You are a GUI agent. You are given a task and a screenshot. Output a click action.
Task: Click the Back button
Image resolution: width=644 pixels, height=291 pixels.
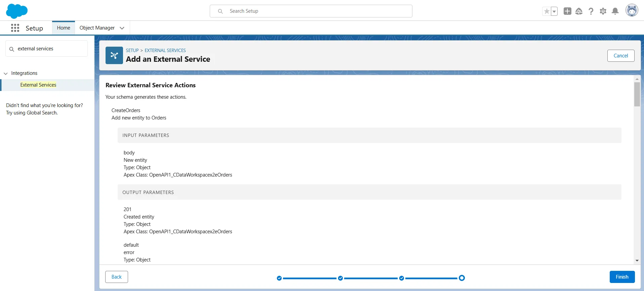click(116, 277)
